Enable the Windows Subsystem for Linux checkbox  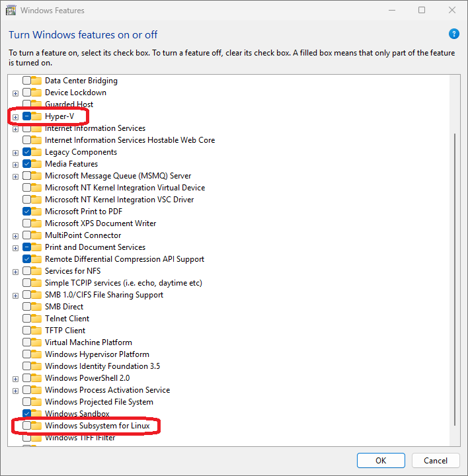coord(26,426)
